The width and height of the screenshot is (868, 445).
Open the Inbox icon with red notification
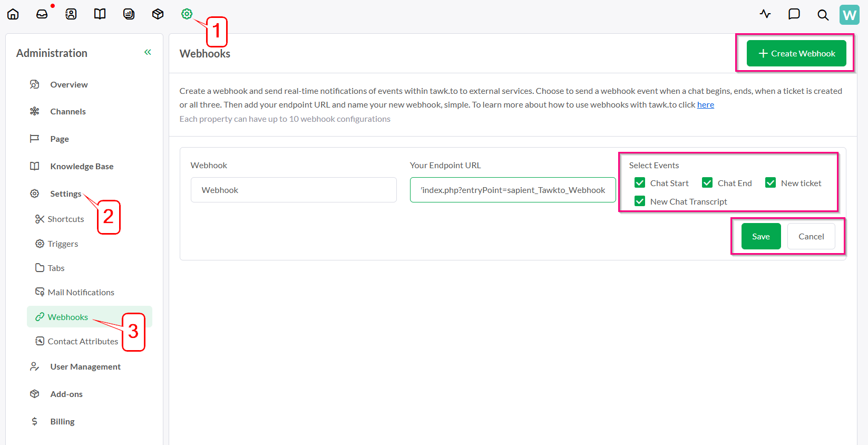(x=42, y=14)
